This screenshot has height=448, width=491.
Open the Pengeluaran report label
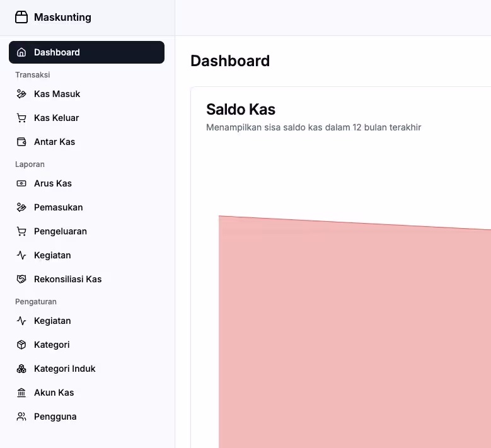[61, 231]
